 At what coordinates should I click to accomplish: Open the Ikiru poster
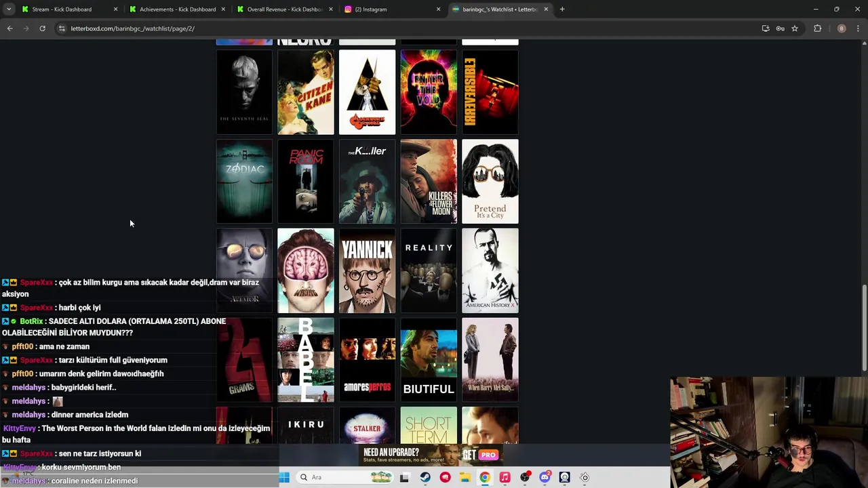[306, 426]
